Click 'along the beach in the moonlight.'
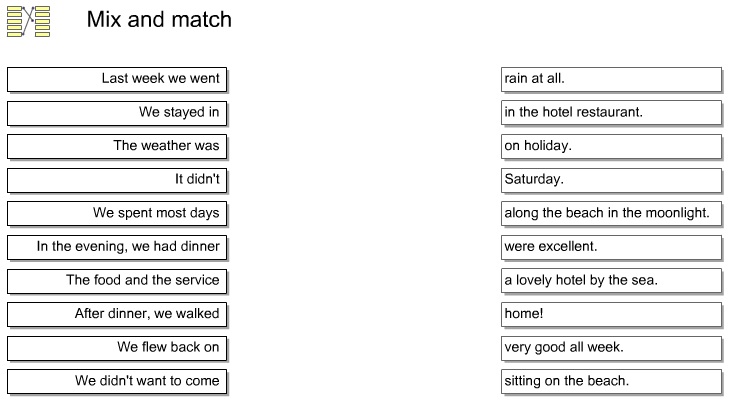Image resolution: width=729 pixels, height=405 pixels. pos(610,213)
